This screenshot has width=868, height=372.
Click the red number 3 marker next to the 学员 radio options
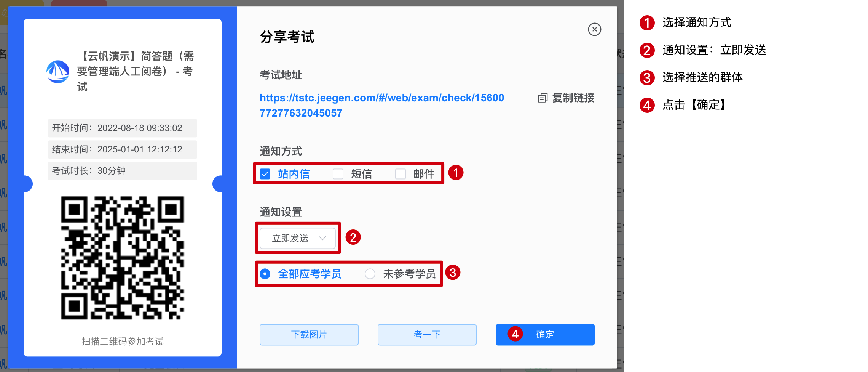coord(453,273)
